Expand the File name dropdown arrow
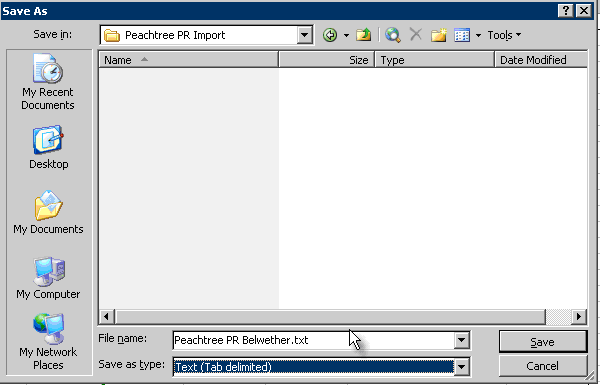600x385 pixels. pyautogui.click(x=461, y=340)
